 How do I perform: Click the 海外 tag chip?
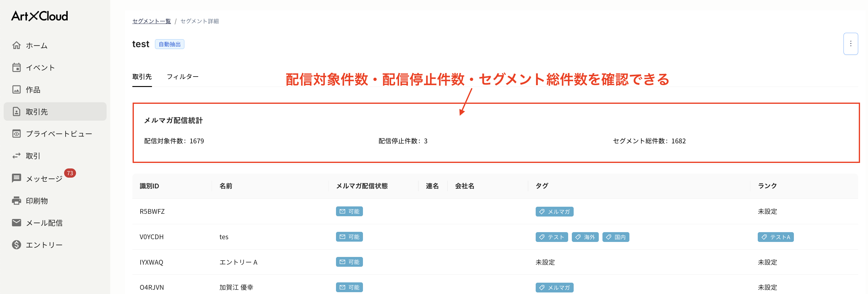coord(585,237)
